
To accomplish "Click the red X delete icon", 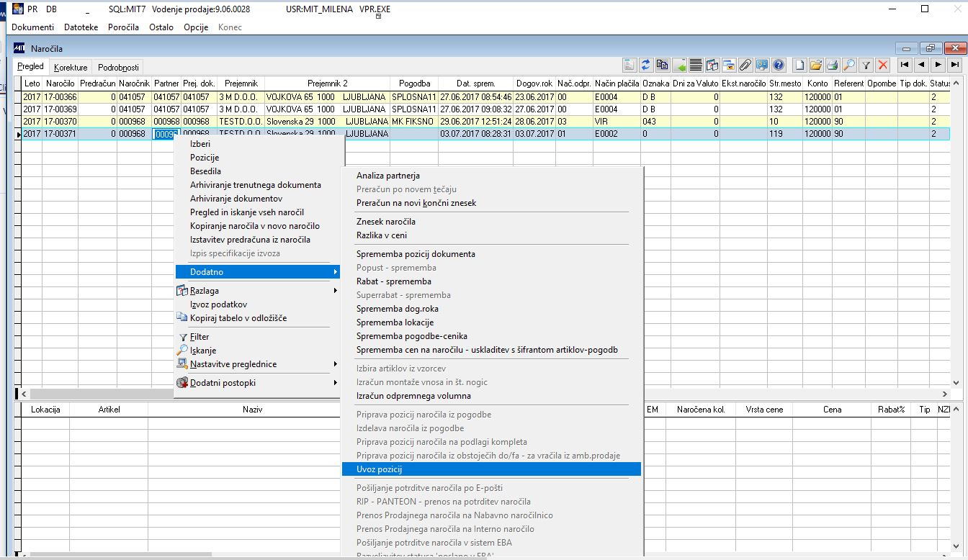I will coord(883,65).
